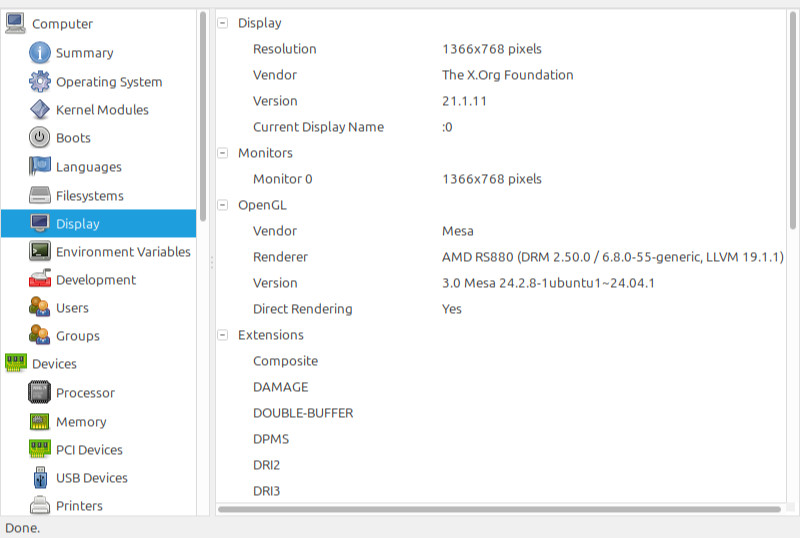This screenshot has width=800, height=538.
Task: Select the Summary tree label
Action: pyautogui.click(x=85, y=53)
